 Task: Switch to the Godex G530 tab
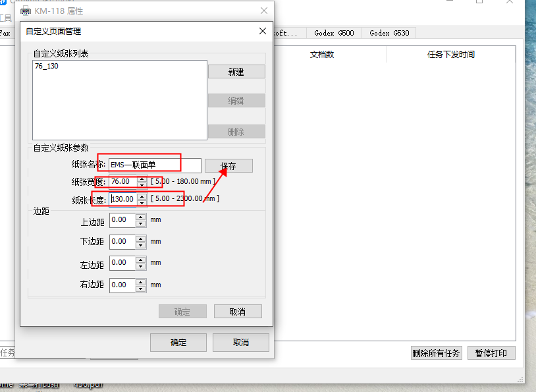click(x=389, y=33)
